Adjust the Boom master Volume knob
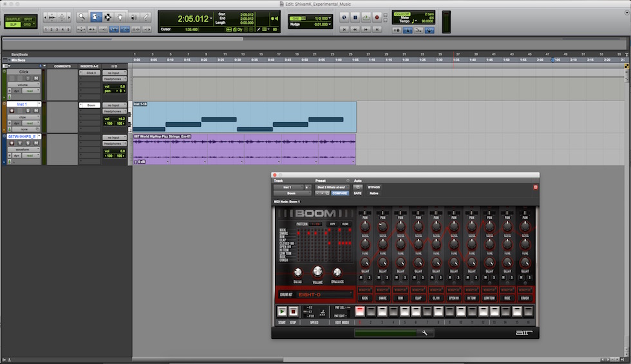The width and height of the screenshot is (631, 364). pos(317,271)
